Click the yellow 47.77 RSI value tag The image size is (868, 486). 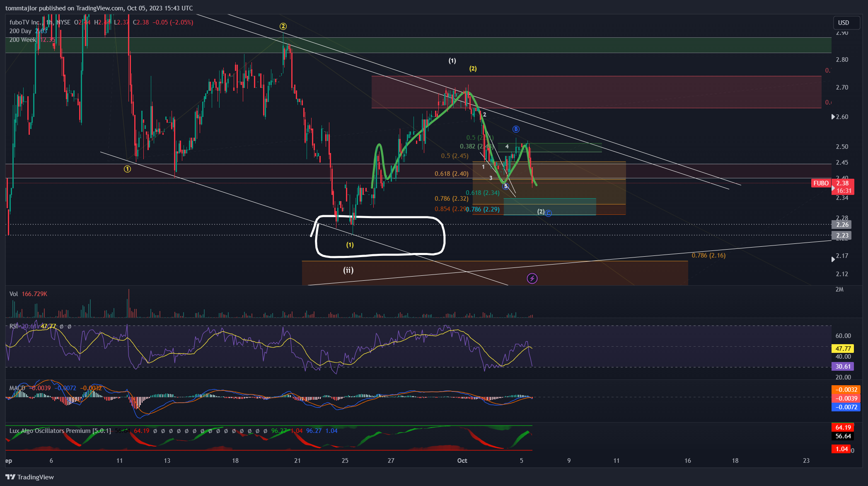[x=843, y=349]
